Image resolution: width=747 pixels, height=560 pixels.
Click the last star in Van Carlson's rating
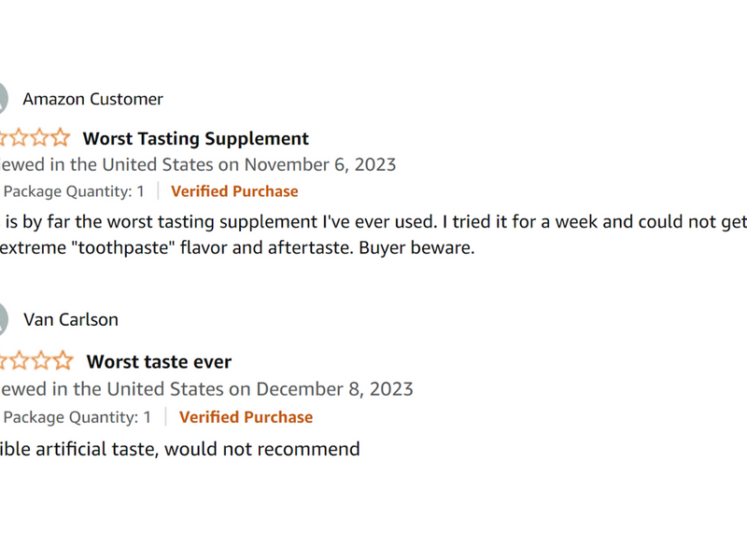pos(63,361)
